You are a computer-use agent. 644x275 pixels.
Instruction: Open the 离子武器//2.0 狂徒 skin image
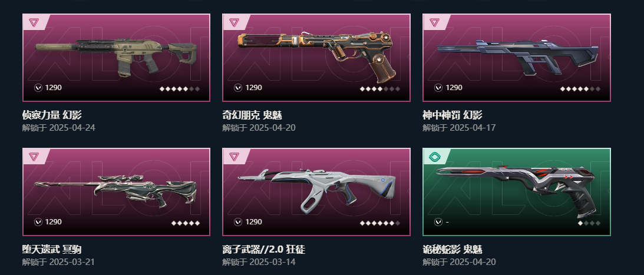click(316, 192)
